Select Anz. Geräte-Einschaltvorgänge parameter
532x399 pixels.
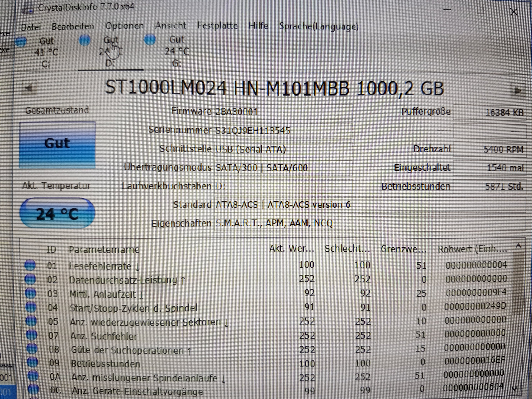point(138,391)
